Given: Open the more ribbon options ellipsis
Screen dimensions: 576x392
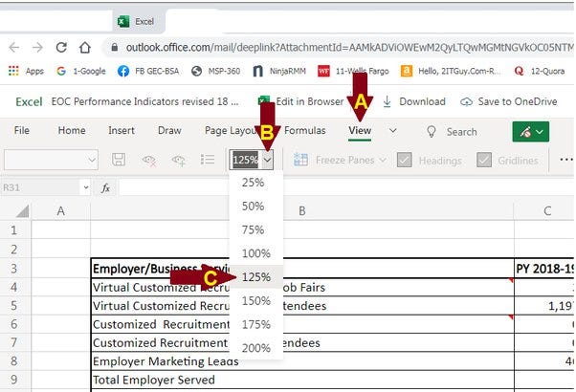Looking at the screenshot, I should pos(566,160).
